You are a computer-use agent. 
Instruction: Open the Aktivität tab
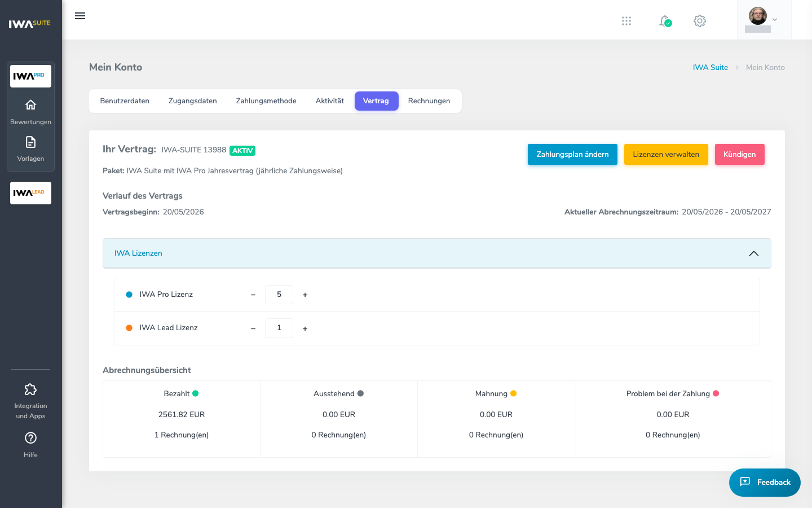pyautogui.click(x=330, y=101)
